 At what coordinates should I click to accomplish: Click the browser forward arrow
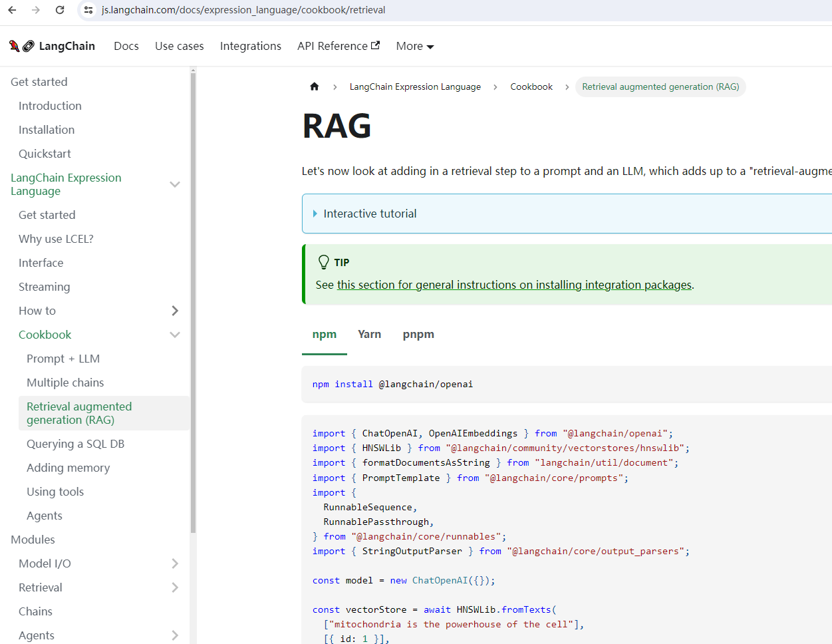click(36, 10)
